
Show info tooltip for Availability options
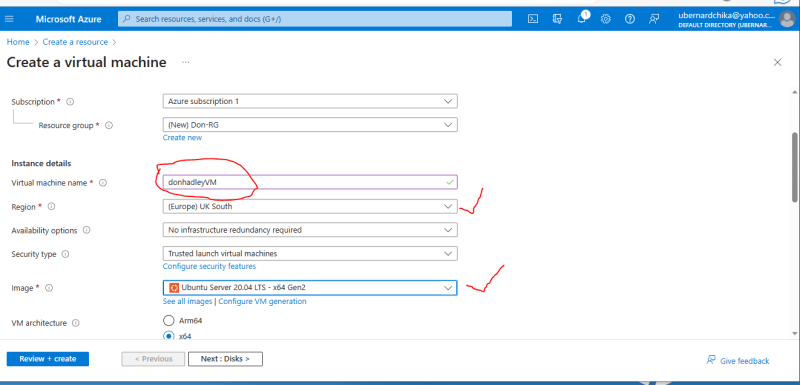tap(87, 230)
